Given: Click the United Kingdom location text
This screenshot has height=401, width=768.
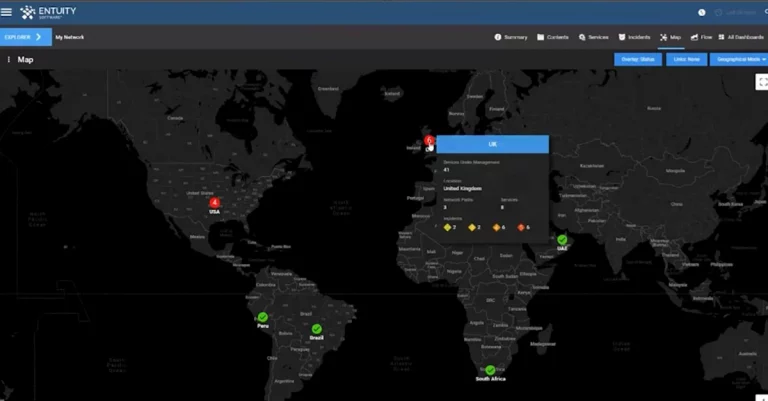Looking at the screenshot, I should [462, 189].
